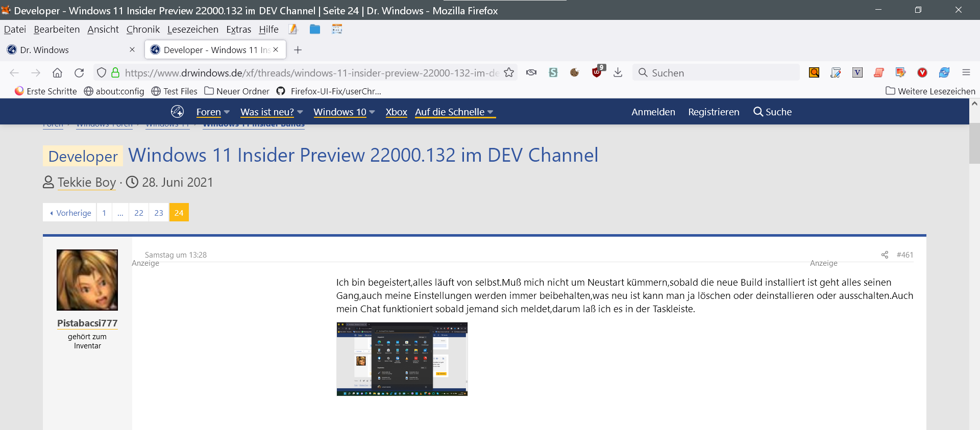Viewport: 980px width, 430px height.
Task: Open the about:config bookmark
Action: (x=114, y=91)
